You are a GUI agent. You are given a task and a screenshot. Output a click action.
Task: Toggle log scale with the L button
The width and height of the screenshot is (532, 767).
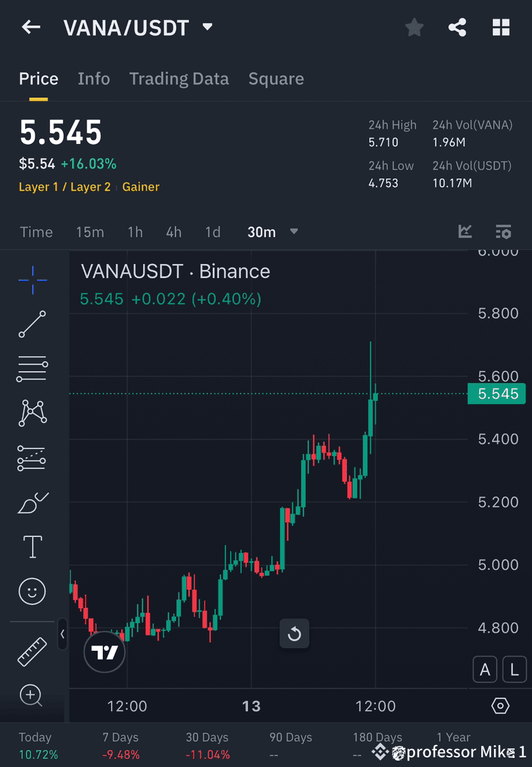point(515,669)
